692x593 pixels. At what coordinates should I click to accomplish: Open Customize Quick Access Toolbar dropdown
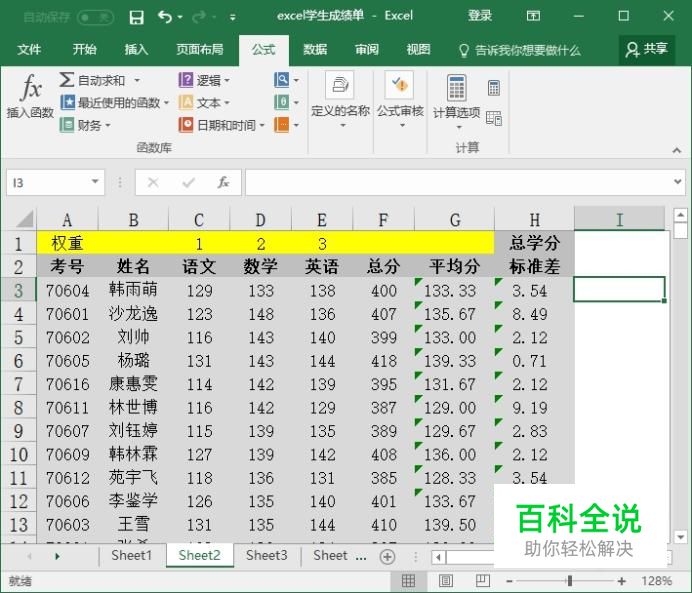coord(233,18)
